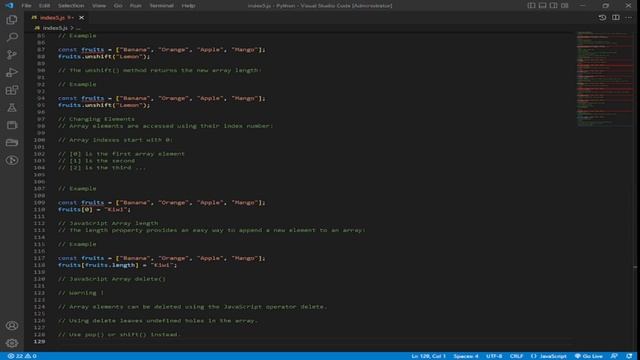The image size is (640, 360).
Task: Toggle secondary sidebar layout icon
Action: pos(553,5)
